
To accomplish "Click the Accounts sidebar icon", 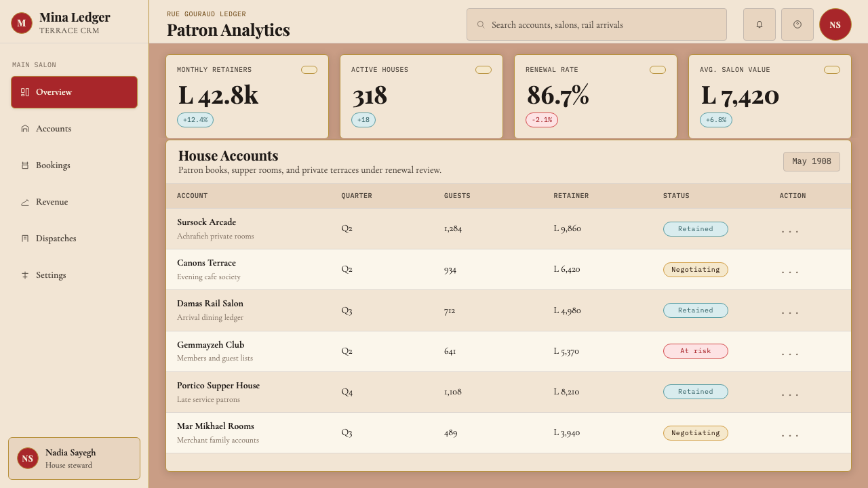I will point(25,129).
